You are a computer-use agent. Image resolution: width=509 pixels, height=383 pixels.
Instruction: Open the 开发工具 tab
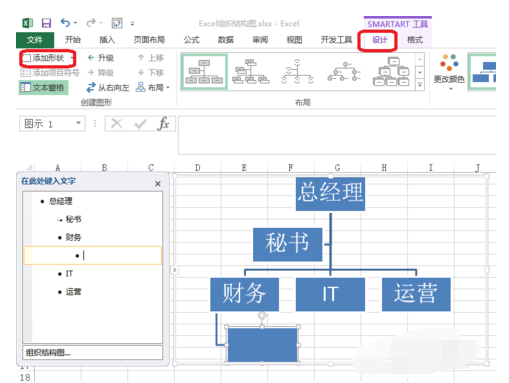click(x=336, y=40)
